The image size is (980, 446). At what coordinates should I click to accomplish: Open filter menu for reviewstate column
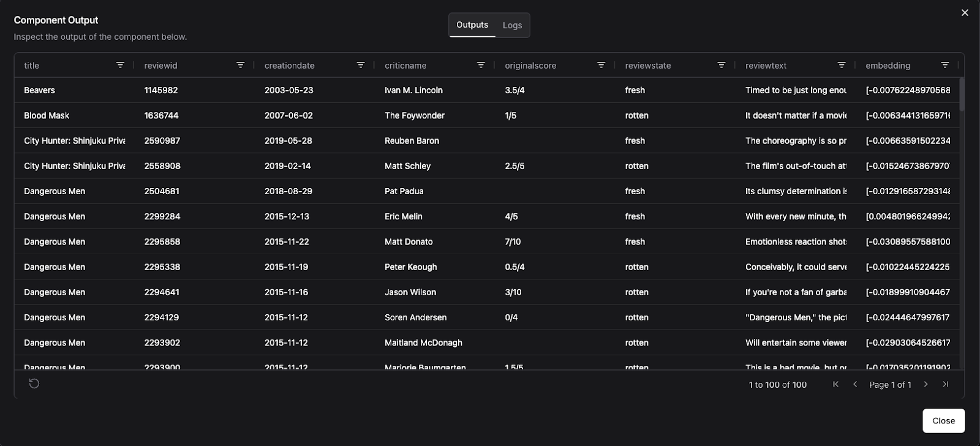click(x=721, y=65)
